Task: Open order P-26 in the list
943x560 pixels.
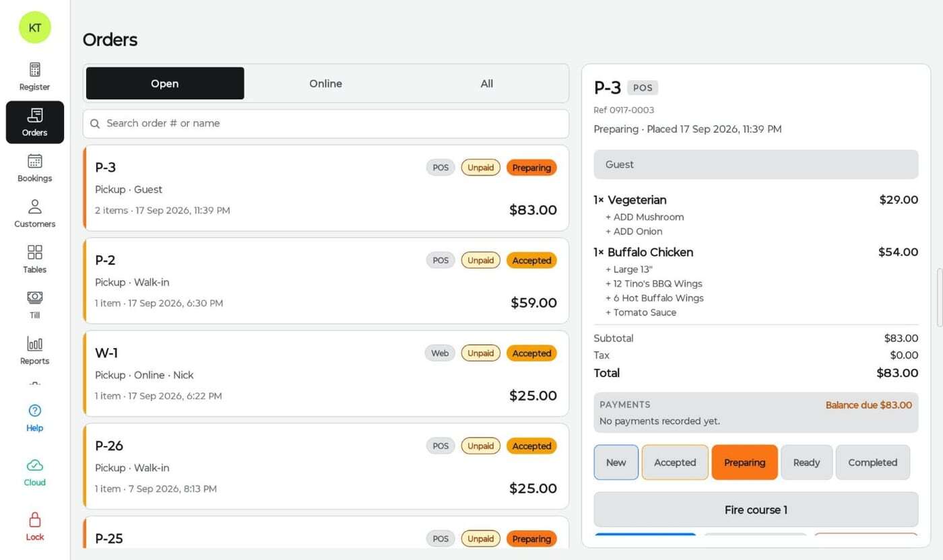Action: [326, 466]
